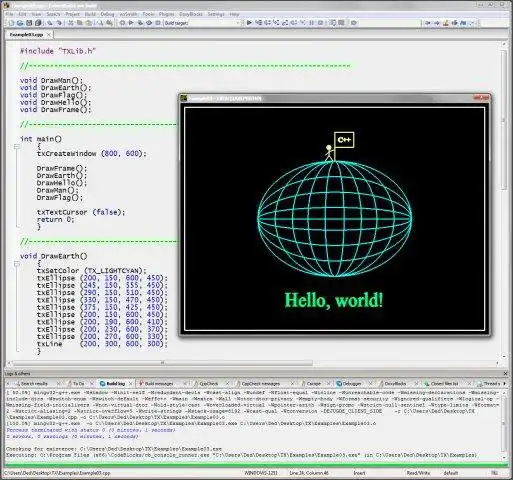The width and height of the screenshot is (513, 480).
Task: Collapse the DrawEarth() function fold marker
Action: click(17, 264)
